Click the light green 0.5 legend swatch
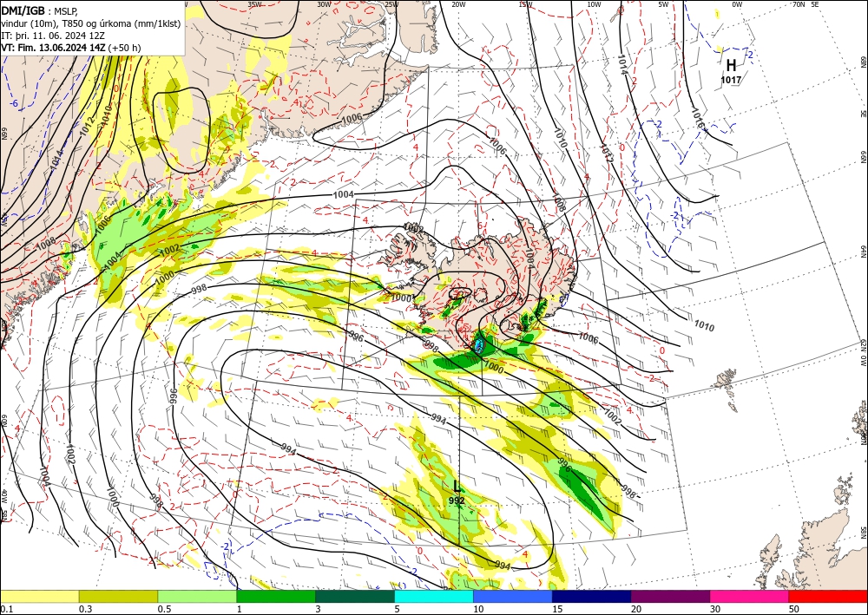868x615 pixels. (197, 596)
